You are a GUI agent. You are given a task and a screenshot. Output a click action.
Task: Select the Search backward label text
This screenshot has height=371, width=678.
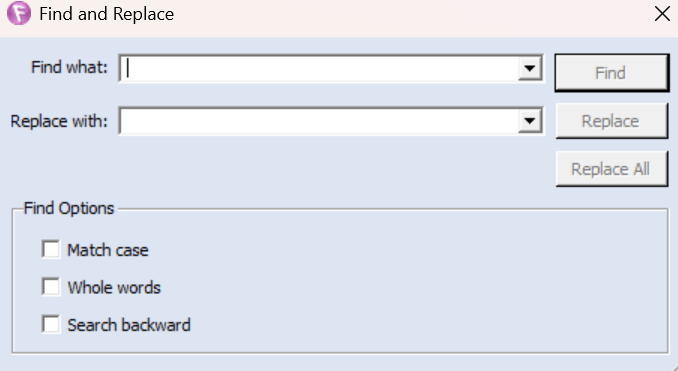coord(129,325)
